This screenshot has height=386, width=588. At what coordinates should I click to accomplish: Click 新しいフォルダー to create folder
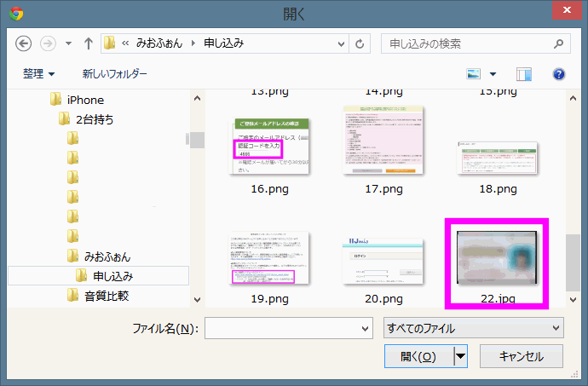coord(114,75)
